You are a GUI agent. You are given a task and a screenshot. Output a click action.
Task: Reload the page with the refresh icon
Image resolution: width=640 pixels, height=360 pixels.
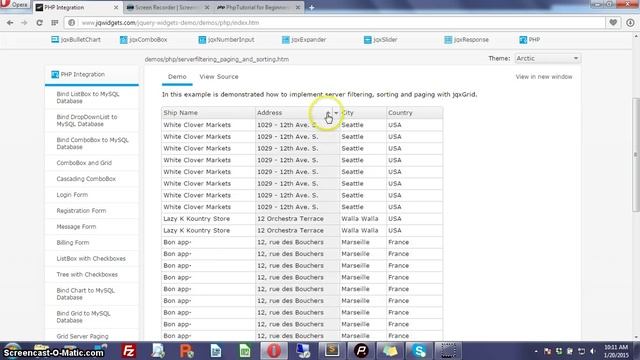(x=39, y=23)
